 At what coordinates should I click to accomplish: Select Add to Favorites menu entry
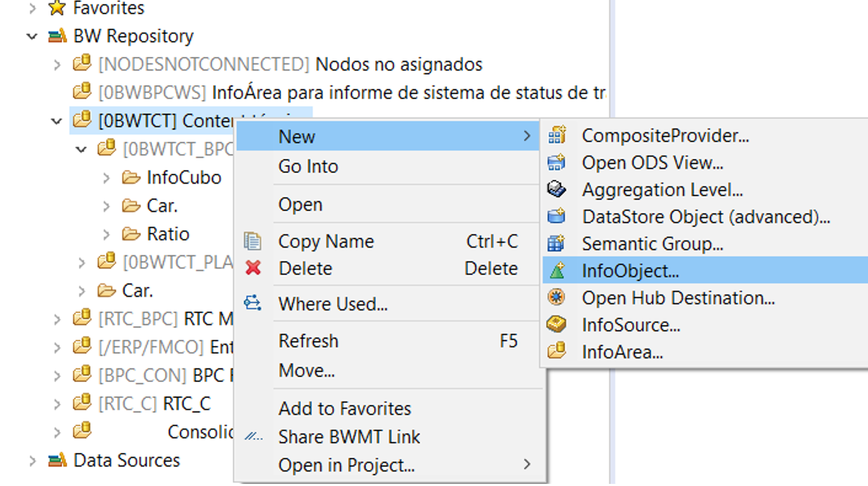[344, 409]
